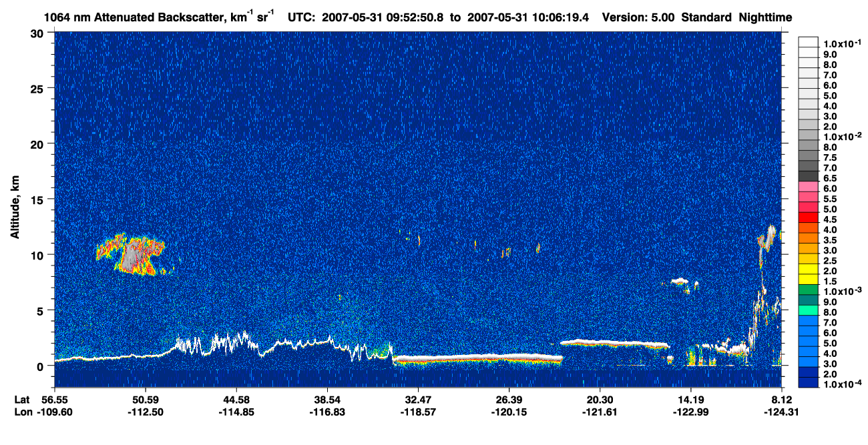
Task: Click the word "Nighttime" in the title
Action: coord(766,18)
